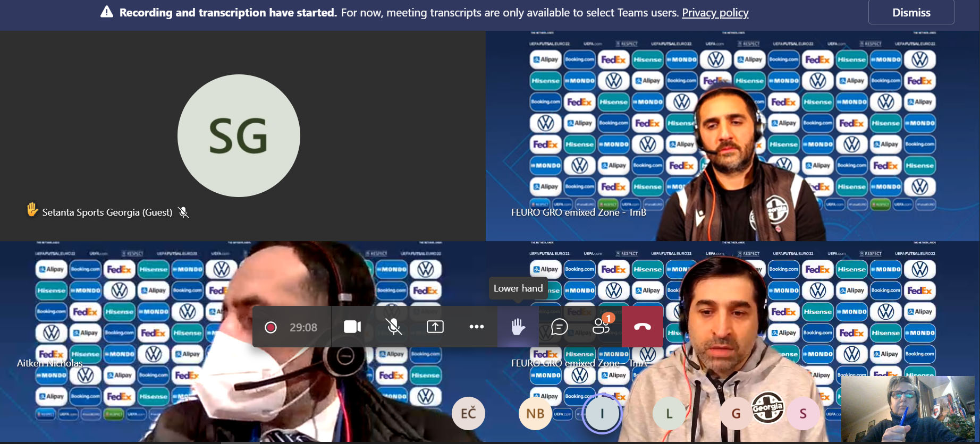Open the More actions ellipsis menu
The height and width of the screenshot is (444, 980).
pyautogui.click(x=476, y=327)
